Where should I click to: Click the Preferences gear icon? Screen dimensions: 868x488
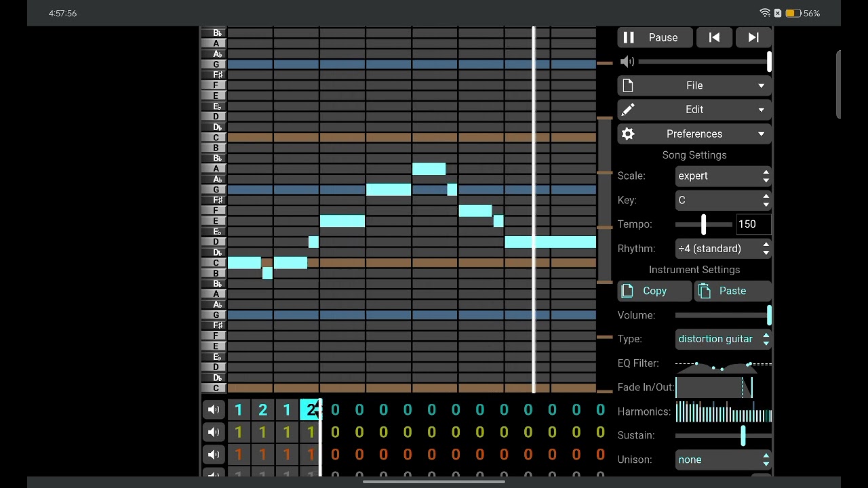[x=628, y=134]
